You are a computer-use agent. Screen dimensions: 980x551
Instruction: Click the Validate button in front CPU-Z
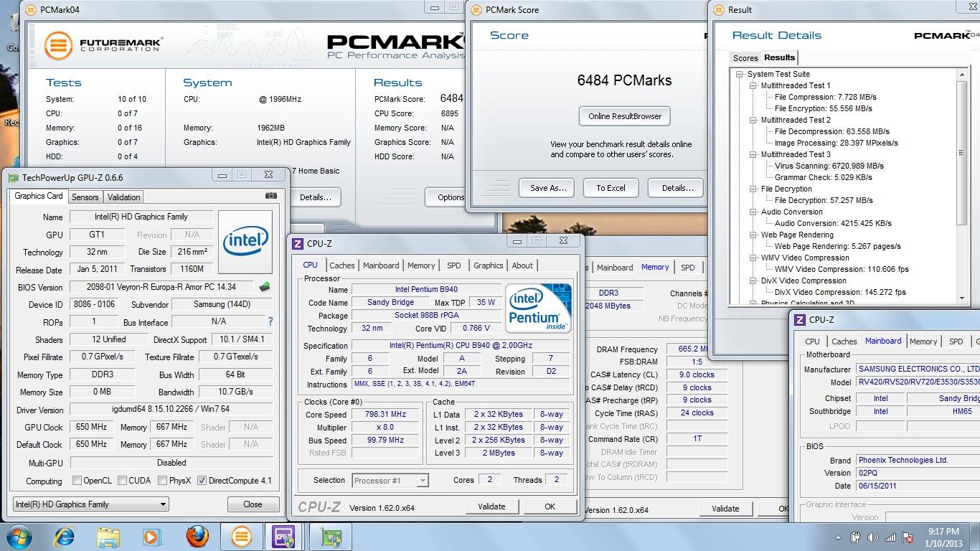click(x=491, y=507)
